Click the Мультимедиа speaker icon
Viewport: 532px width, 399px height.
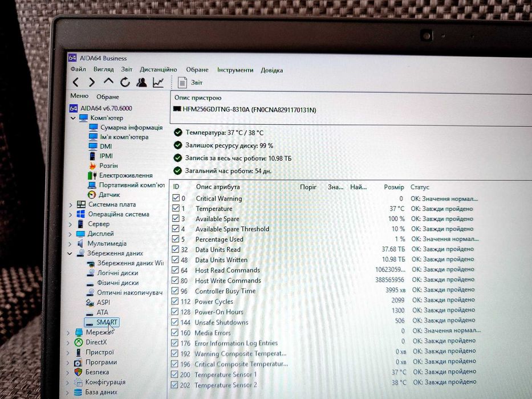pos(80,243)
